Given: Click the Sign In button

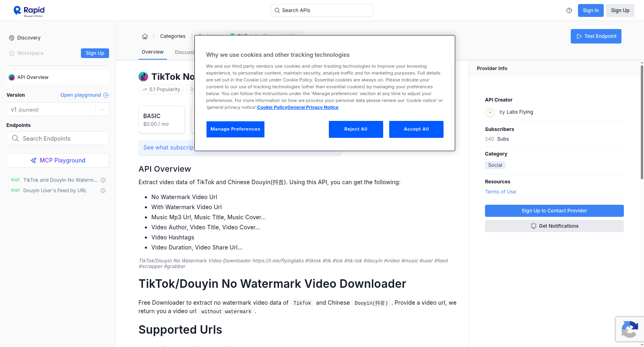Looking at the screenshot, I should click(590, 10).
